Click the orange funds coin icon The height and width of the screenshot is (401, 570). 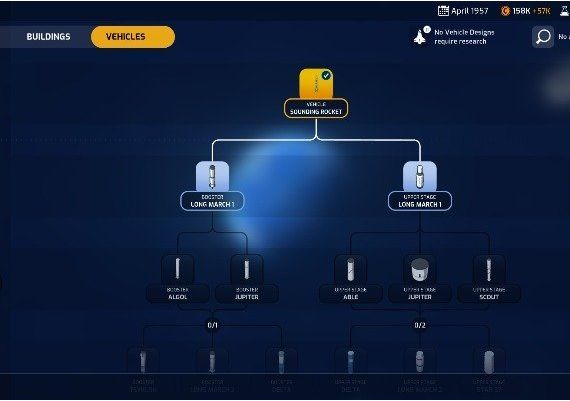tap(505, 11)
